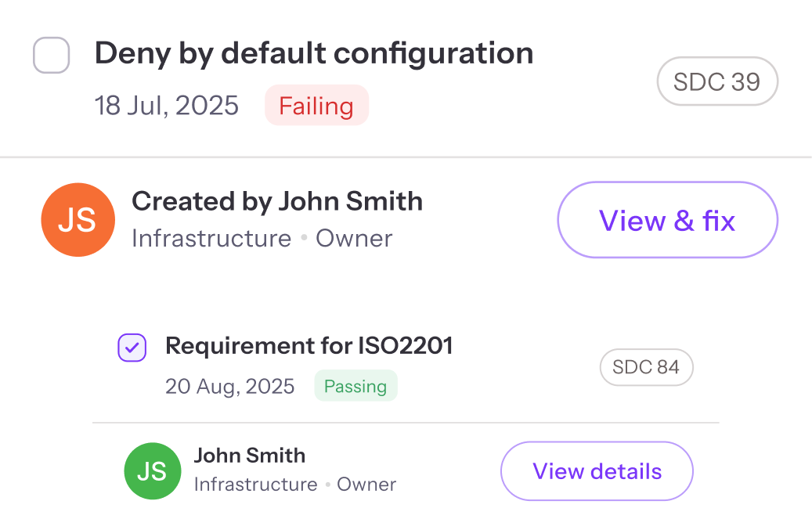Check the Deny by default configuration checkbox
The image size is (812, 519).
tap(51, 56)
